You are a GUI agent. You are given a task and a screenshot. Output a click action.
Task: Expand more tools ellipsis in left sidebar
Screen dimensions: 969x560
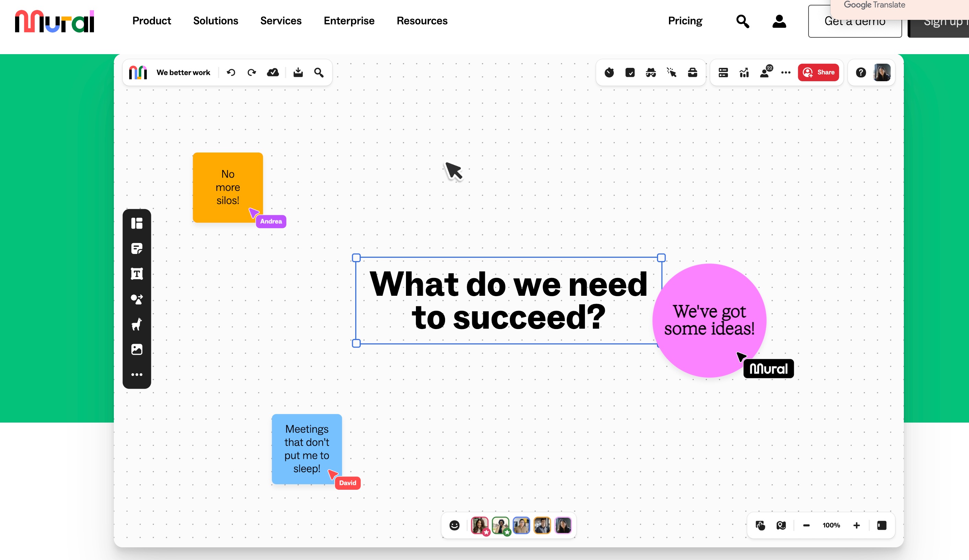point(136,374)
